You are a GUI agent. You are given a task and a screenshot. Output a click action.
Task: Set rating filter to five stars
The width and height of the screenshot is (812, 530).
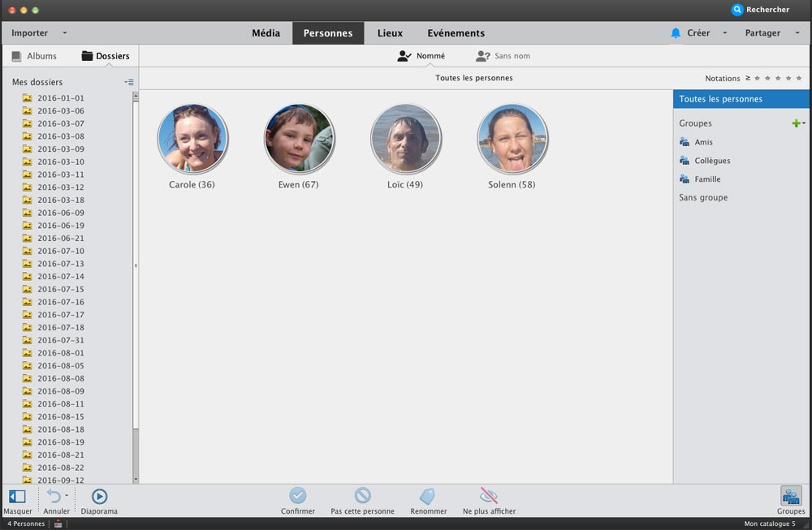click(798, 79)
